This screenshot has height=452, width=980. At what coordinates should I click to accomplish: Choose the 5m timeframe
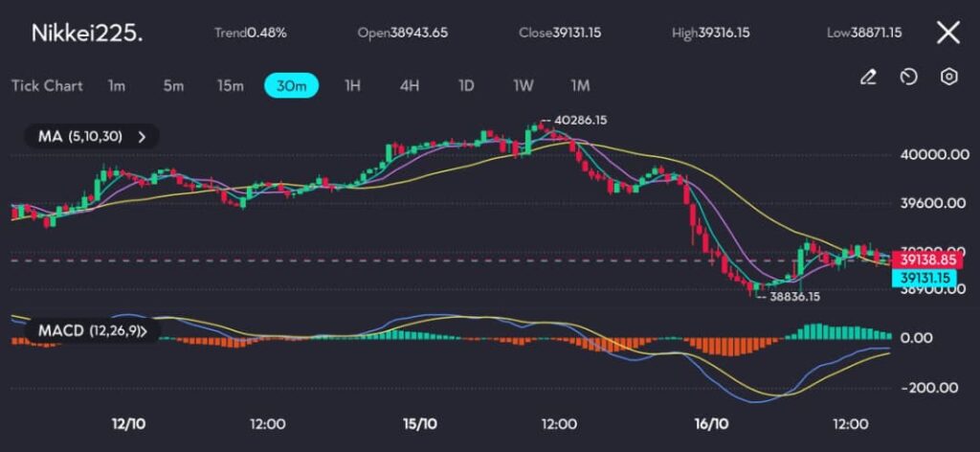[173, 86]
